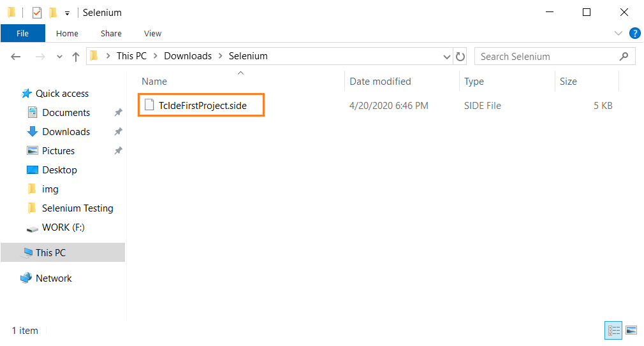
Task: Click the folder icon in the title bar
Action: [x=11, y=12]
